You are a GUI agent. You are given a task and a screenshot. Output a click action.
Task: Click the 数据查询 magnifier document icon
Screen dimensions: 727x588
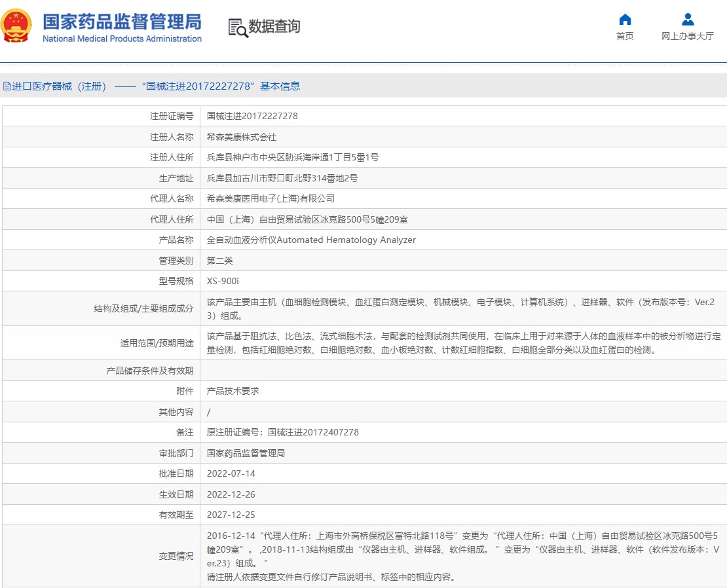click(238, 28)
